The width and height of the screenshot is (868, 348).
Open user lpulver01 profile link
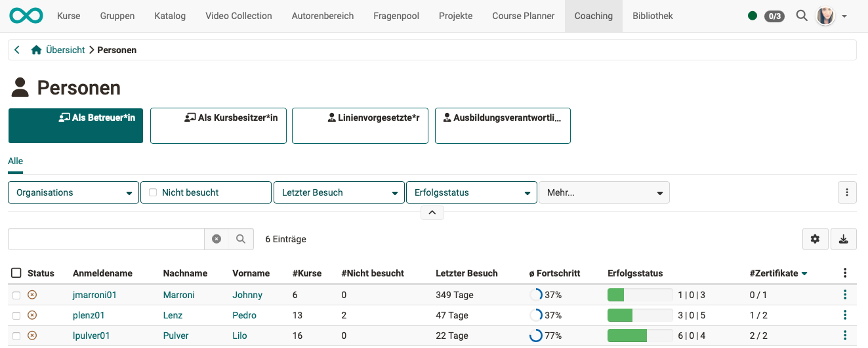click(x=91, y=336)
